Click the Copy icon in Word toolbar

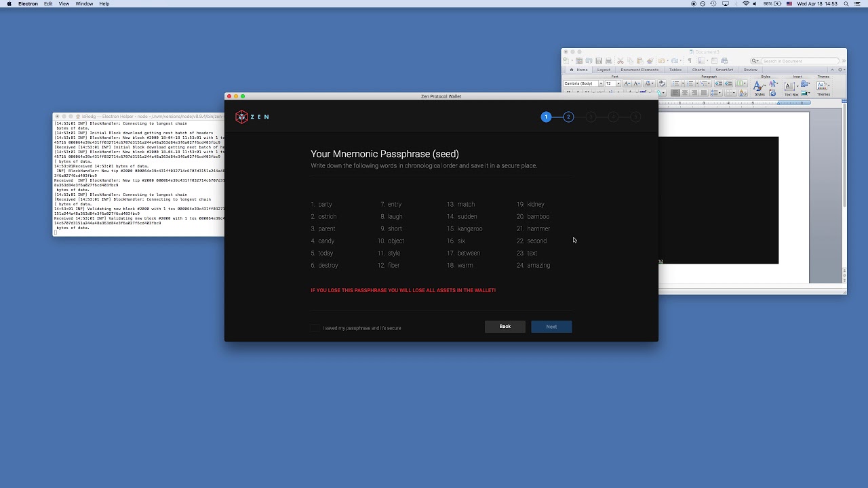click(x=630, y=61)
